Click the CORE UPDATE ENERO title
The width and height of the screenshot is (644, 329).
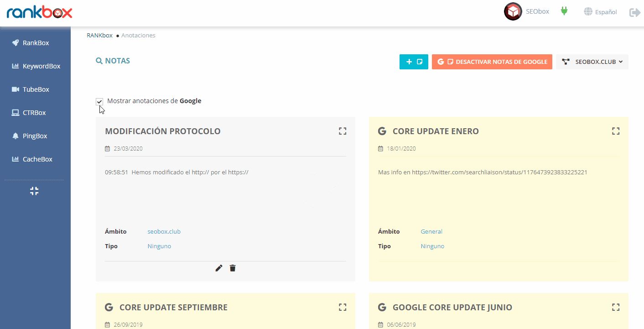[x=436, y=131]
